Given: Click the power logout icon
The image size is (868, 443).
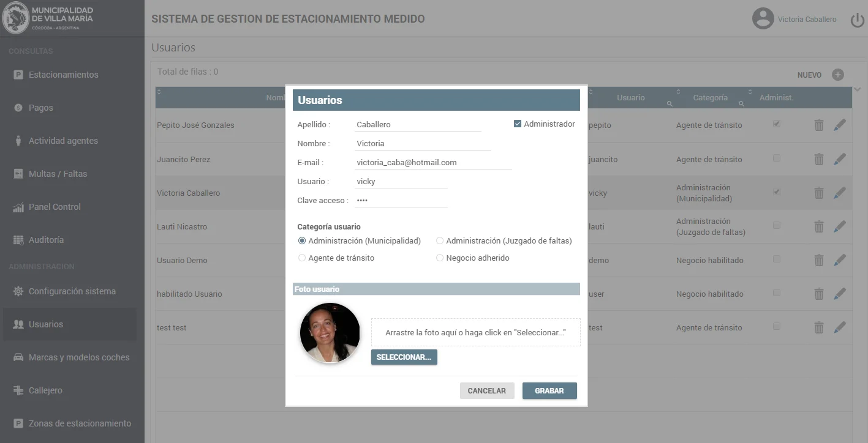Looking at the screenshot, I should point(857,20).
